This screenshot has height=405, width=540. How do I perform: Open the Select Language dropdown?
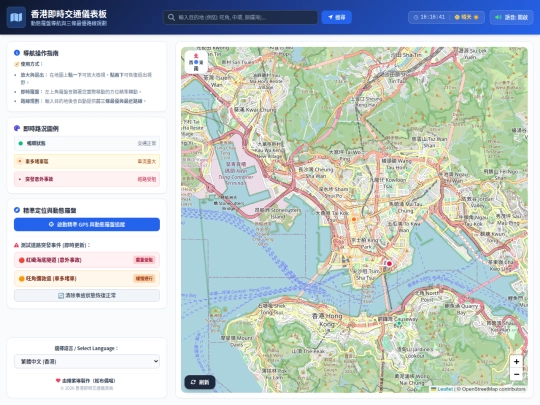coord(87,361)
